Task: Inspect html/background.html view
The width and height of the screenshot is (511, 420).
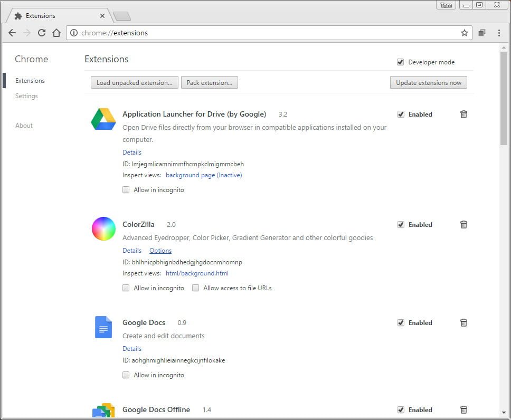Action: tap(197, 273)
